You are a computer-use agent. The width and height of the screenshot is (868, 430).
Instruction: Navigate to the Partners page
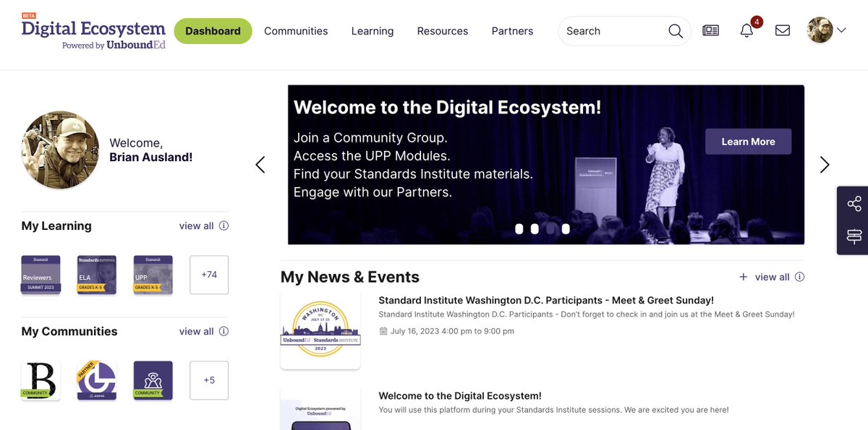[512, 31]
